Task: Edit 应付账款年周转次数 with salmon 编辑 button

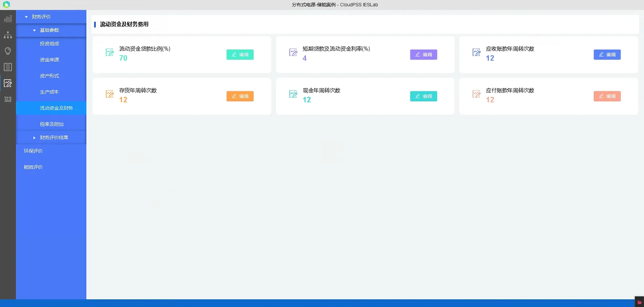Action: (x=607, y=96)
